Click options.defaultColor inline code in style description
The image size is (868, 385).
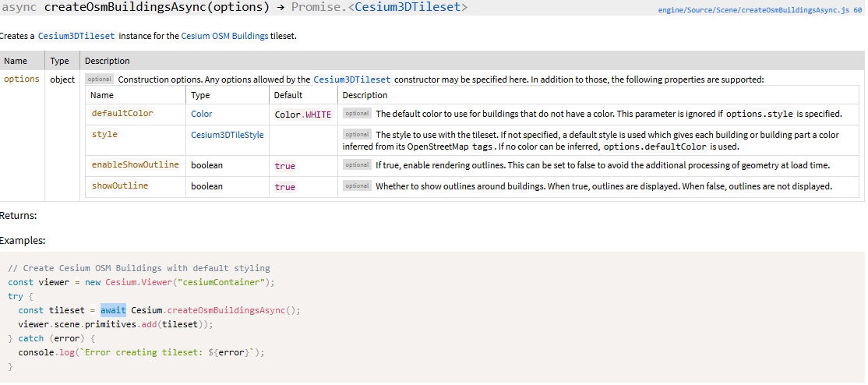tap(655, 147)
